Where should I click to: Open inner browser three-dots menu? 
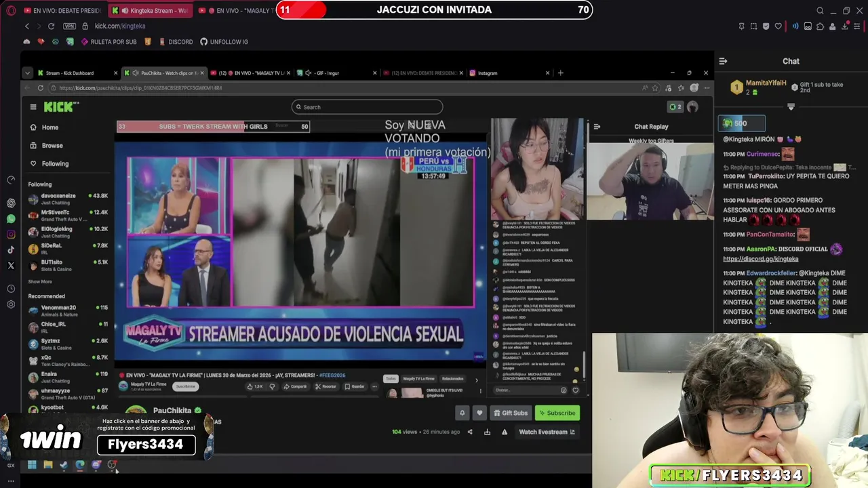pyautogui.click(x=707, y=88)
